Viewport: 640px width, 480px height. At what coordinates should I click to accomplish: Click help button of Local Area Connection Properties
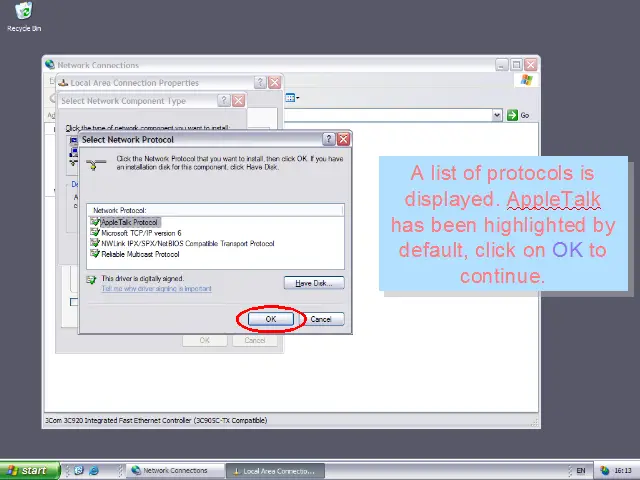pos(260,83)
